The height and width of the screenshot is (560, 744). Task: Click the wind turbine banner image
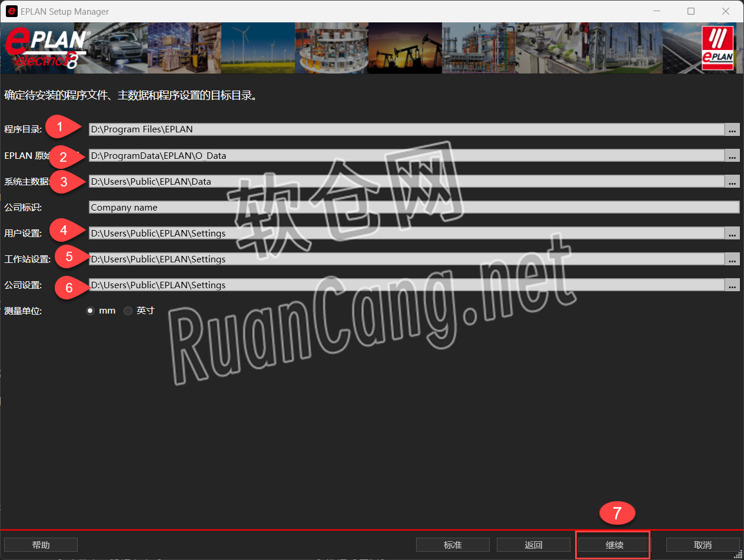pos(258,48)
